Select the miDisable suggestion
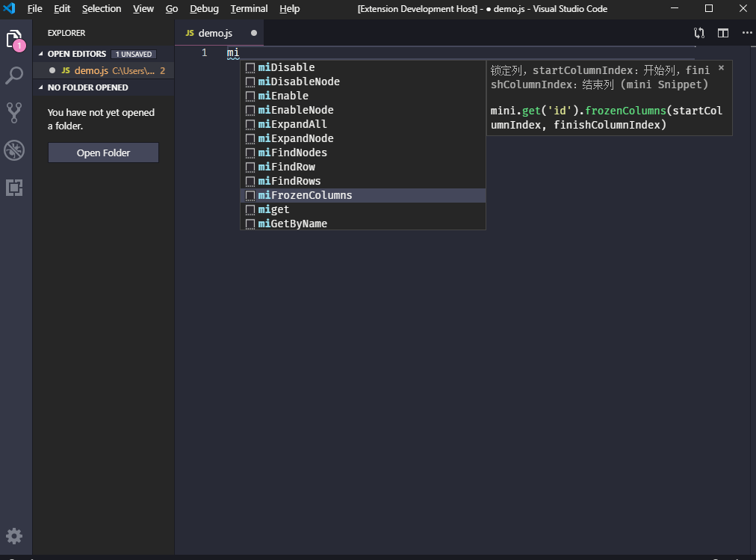Viewport: 756px width, 560px height. pos(362,67)
